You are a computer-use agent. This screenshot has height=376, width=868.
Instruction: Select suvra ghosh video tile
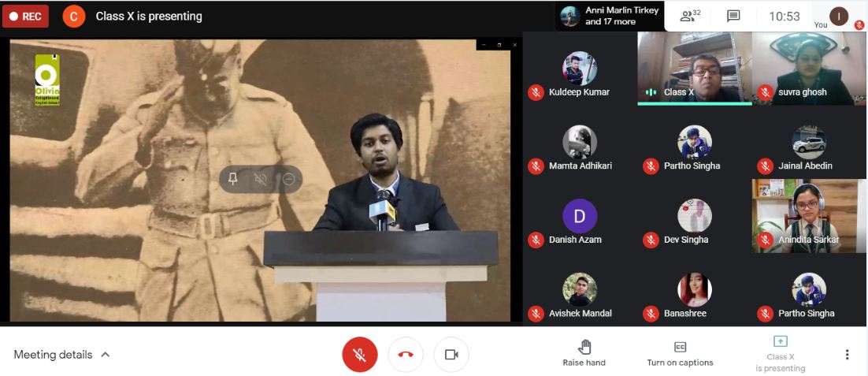(809, 69)
